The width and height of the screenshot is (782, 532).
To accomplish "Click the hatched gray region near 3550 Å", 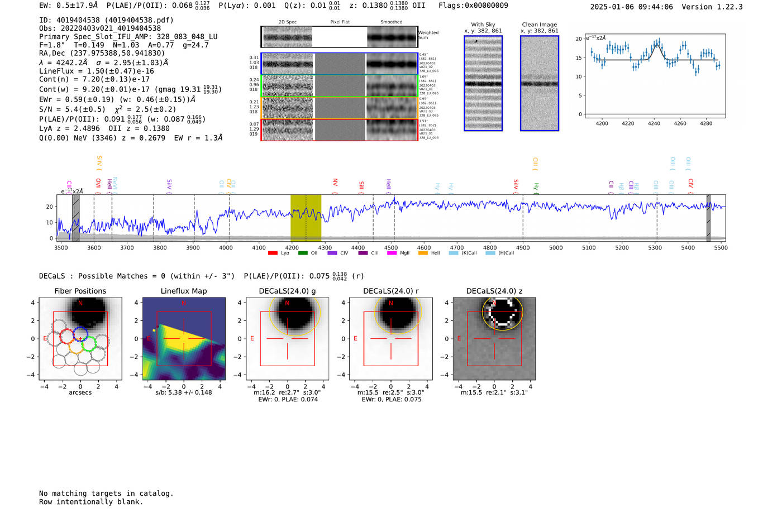I will tap(76, 218).
